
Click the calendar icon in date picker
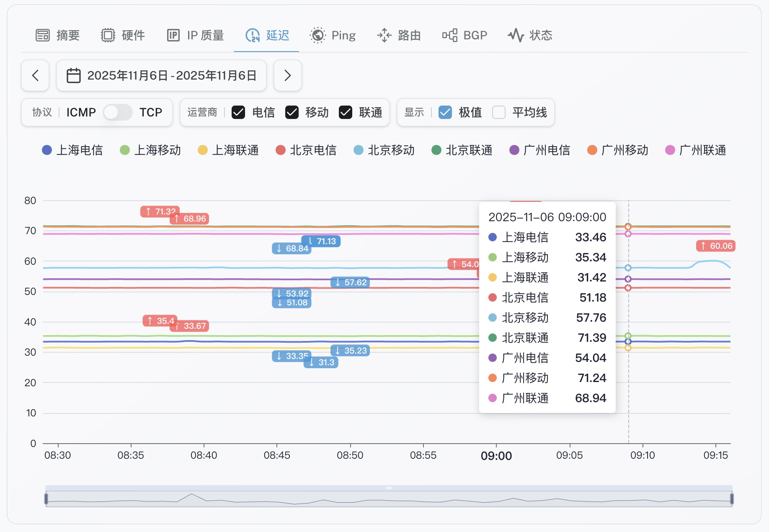coord(74,75)
